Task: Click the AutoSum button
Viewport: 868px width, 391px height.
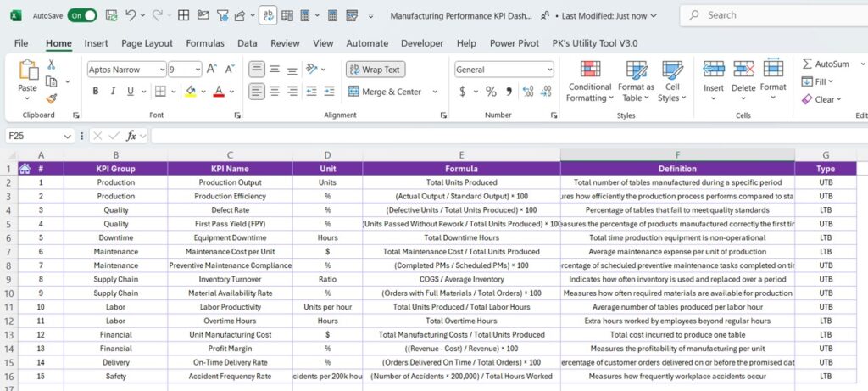Action: (x=826, y=64)
